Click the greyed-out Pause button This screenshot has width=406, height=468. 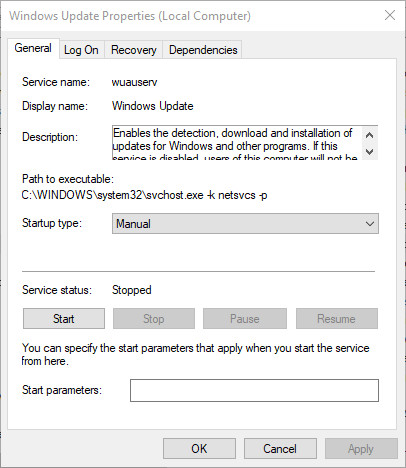(245, 319)
